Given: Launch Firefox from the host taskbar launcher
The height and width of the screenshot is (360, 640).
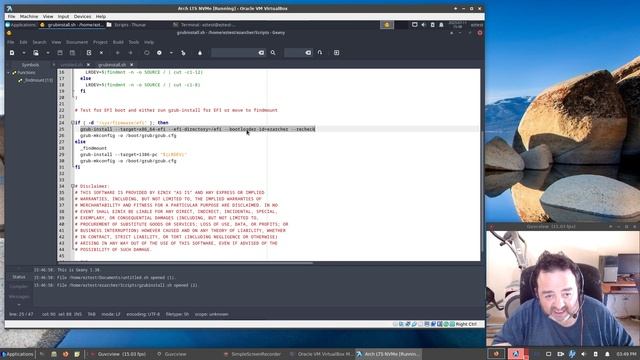Looking at the screenshot, I should click(x=65, y=354).
